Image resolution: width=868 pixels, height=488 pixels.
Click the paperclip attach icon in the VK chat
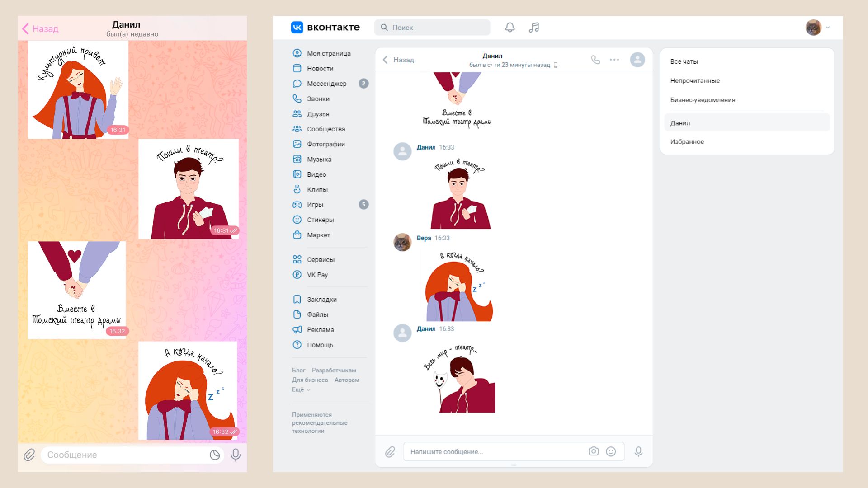(x=390, y=451)
